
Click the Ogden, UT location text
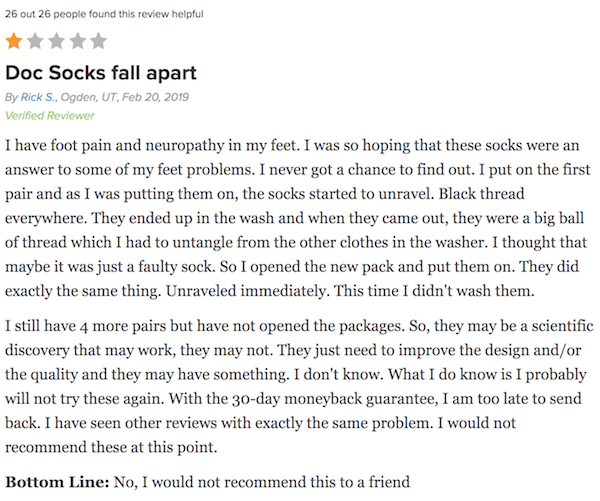click(89, 97)
